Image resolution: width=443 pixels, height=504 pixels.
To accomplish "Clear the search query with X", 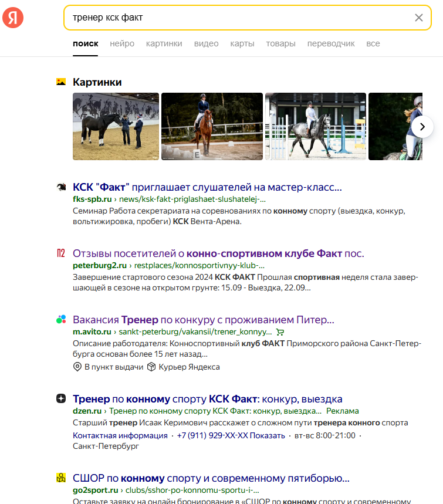I will tap(418, 18).
